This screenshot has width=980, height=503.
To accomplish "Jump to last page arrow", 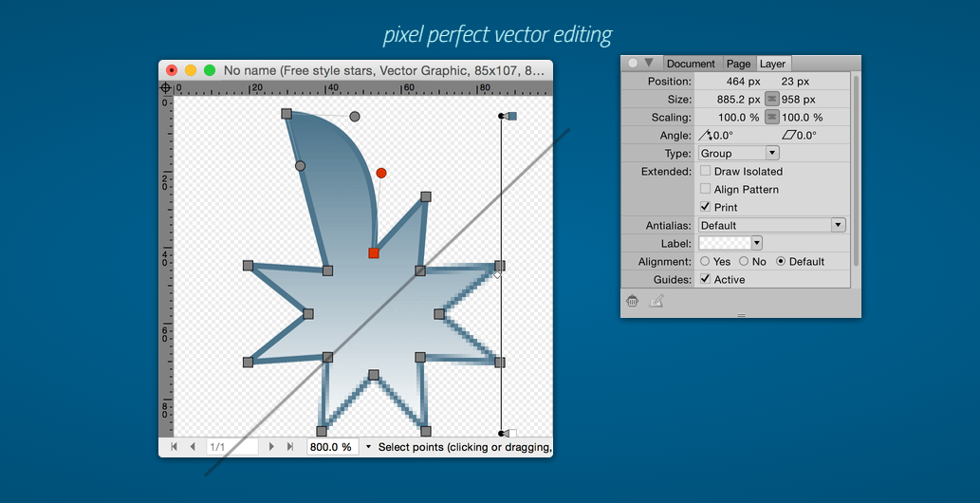I will coord(290,447).
